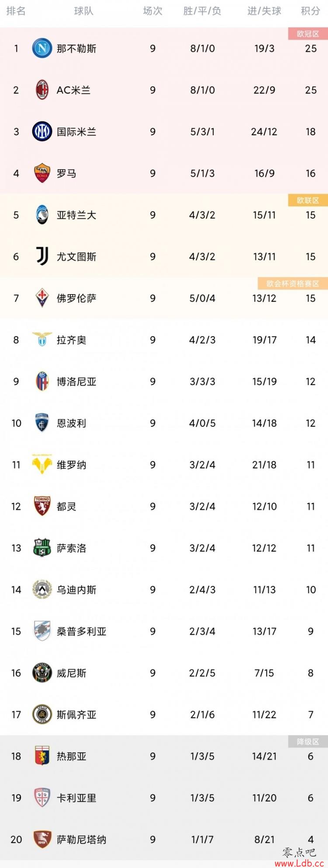Select the 欧冠区 zone label
Viewport: 328px width, 868px height.
pyautogui.click(x=308, y=34)
